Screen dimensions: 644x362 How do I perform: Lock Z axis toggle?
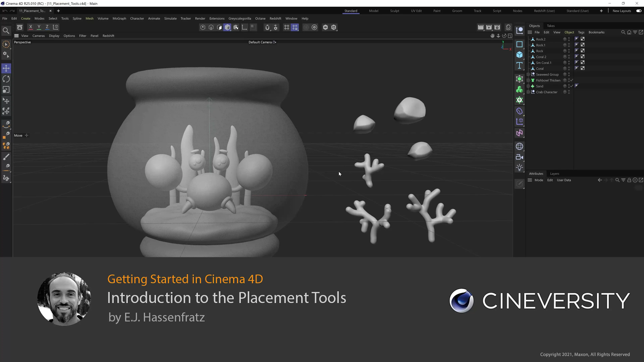(x=47, y=27)
